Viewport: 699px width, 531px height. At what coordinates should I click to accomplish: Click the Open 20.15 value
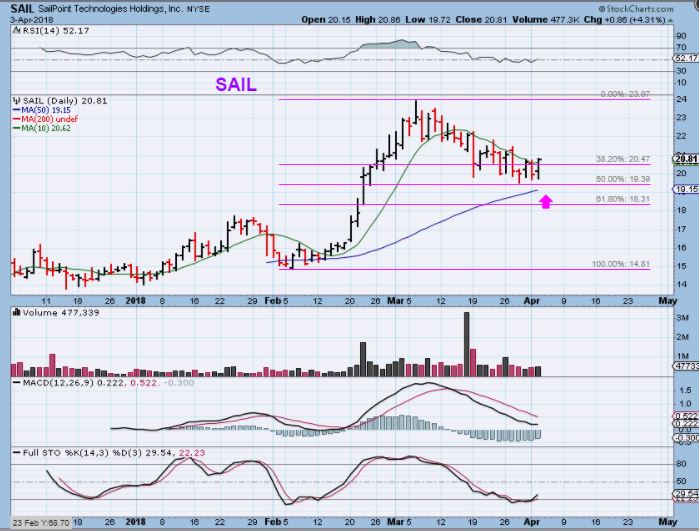[326, 20]
